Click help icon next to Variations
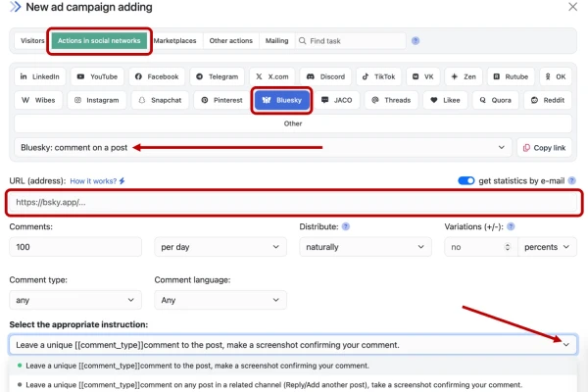Viewport: 588px width, 392px height. tap(511, 226)
